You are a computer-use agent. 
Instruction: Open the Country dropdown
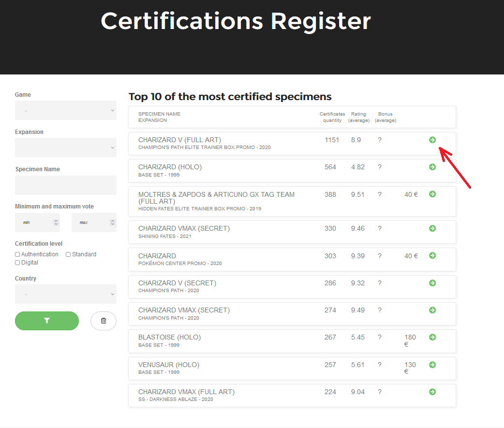click(x=66, y=294)
